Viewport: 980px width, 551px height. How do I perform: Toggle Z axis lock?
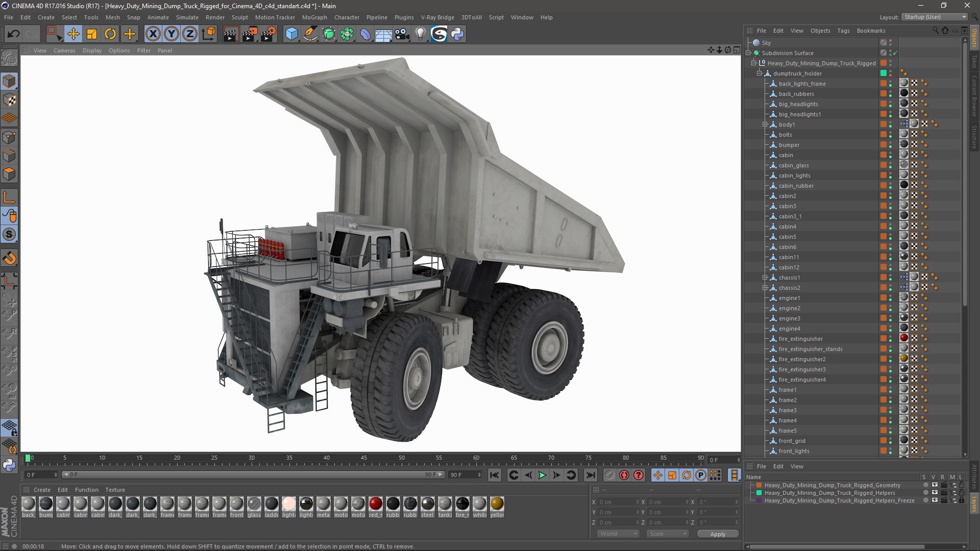[190, 34]
